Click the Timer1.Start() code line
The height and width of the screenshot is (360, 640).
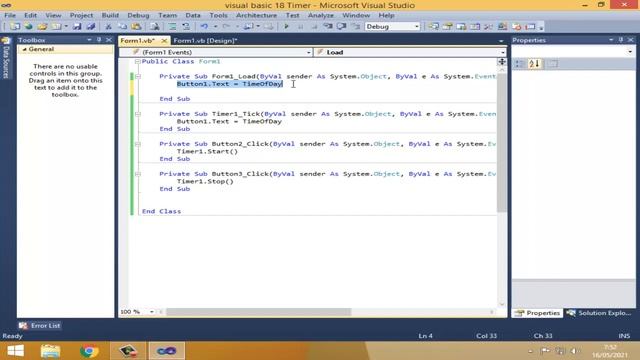pyautogui.click(x=207, y=151)
